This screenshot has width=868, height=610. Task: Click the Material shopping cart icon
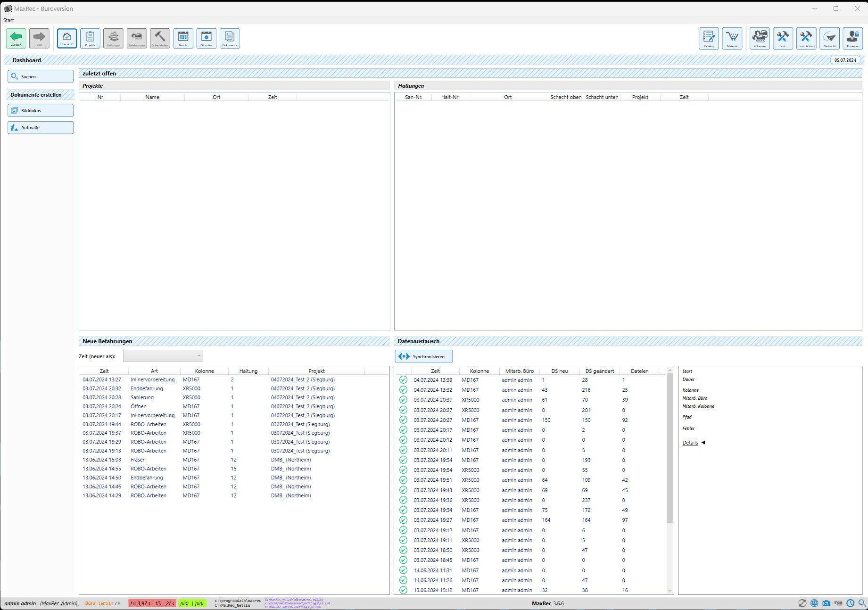(x=732, y=38)
